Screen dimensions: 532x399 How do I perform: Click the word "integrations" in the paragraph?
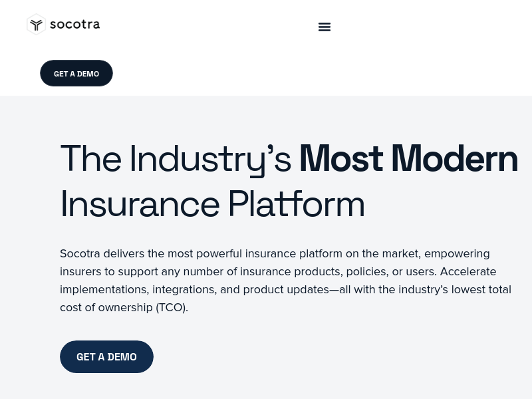[182, 289]
